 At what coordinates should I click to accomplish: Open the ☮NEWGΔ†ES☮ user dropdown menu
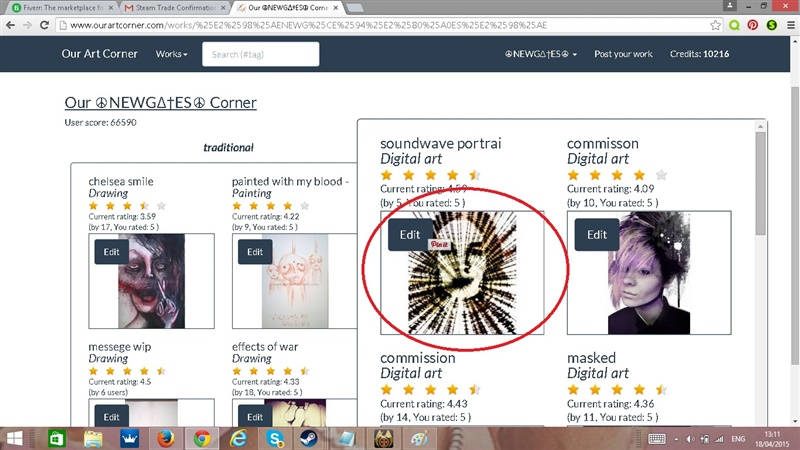pyautogui.click(x=541, y=54)
